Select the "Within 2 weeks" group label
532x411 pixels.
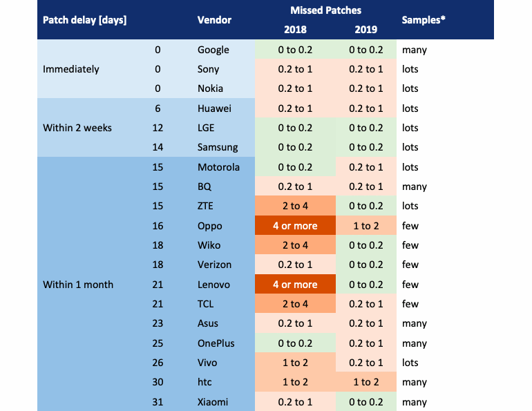click(77, 128)
